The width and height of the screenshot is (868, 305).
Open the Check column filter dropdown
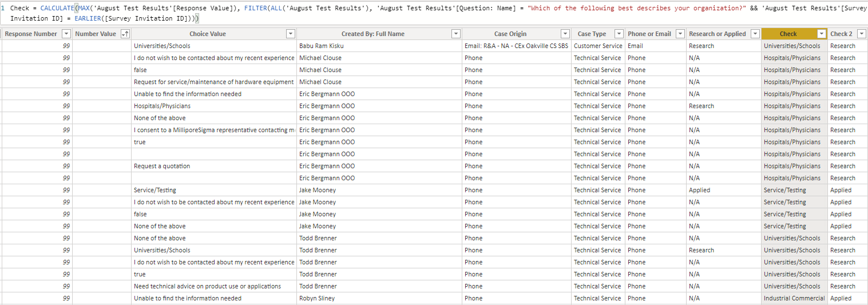[x=822, y=34]
